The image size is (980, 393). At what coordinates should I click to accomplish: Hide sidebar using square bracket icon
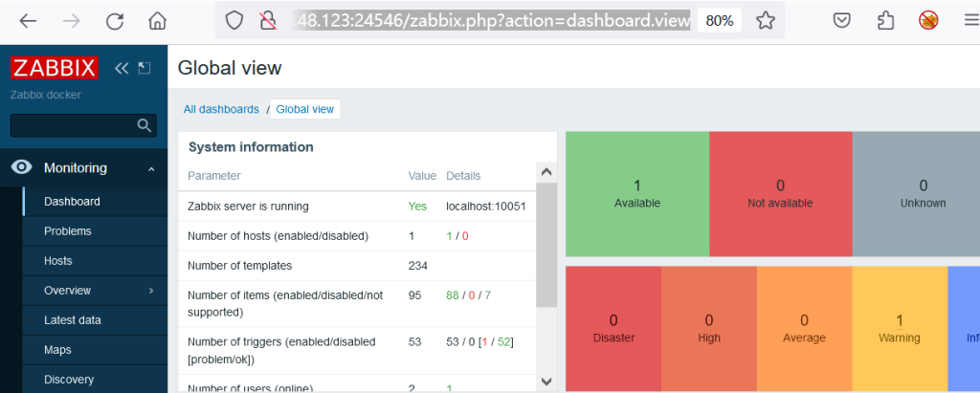(x=145, y=68)
